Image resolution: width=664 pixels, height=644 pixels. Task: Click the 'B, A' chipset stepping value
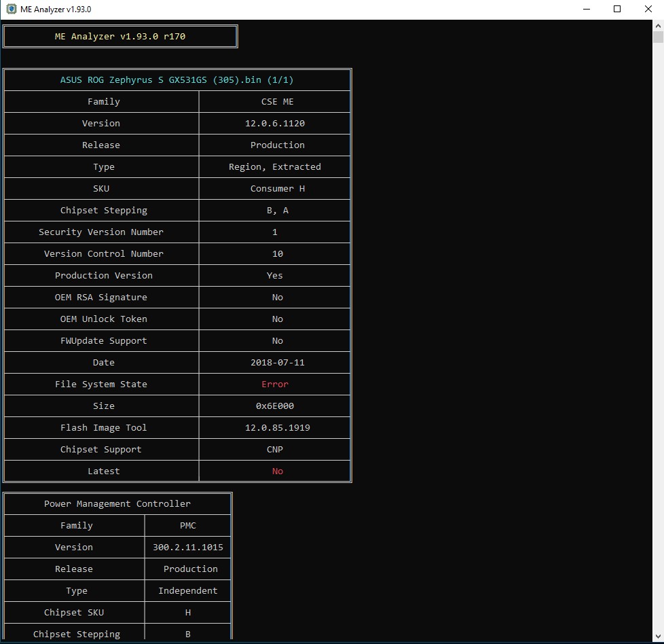coord(278,210)
